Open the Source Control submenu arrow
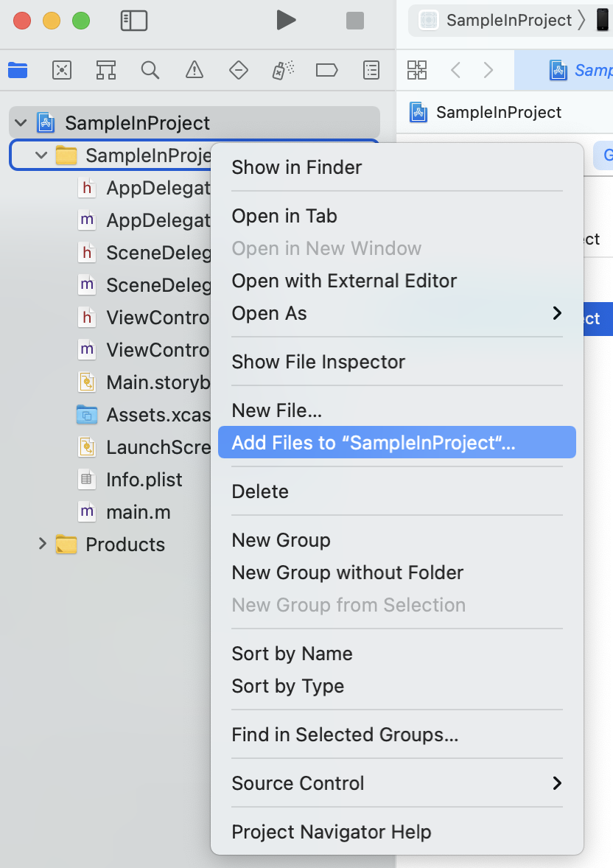 click(557, 783)
